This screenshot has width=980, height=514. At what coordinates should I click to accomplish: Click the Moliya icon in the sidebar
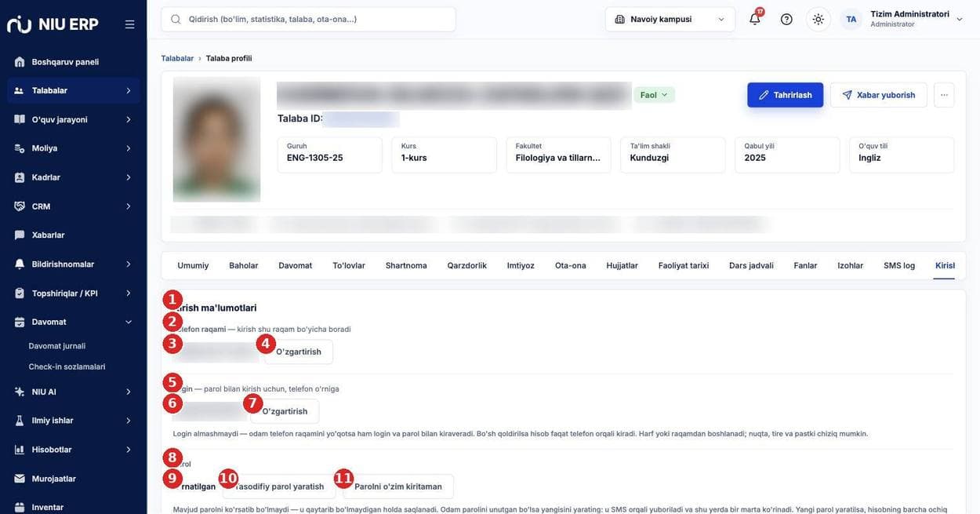(x=20, y=148)
